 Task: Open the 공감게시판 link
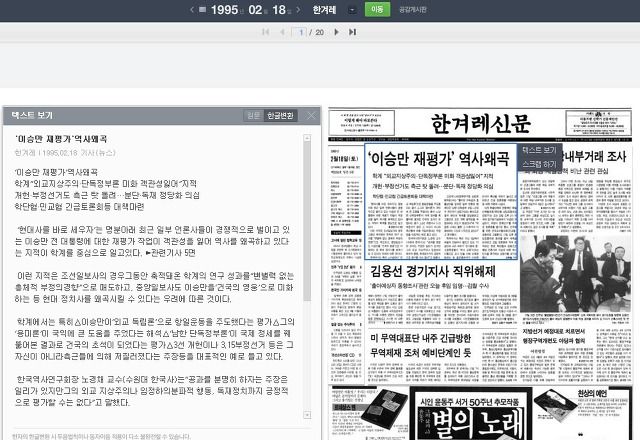tap(413, 10)
